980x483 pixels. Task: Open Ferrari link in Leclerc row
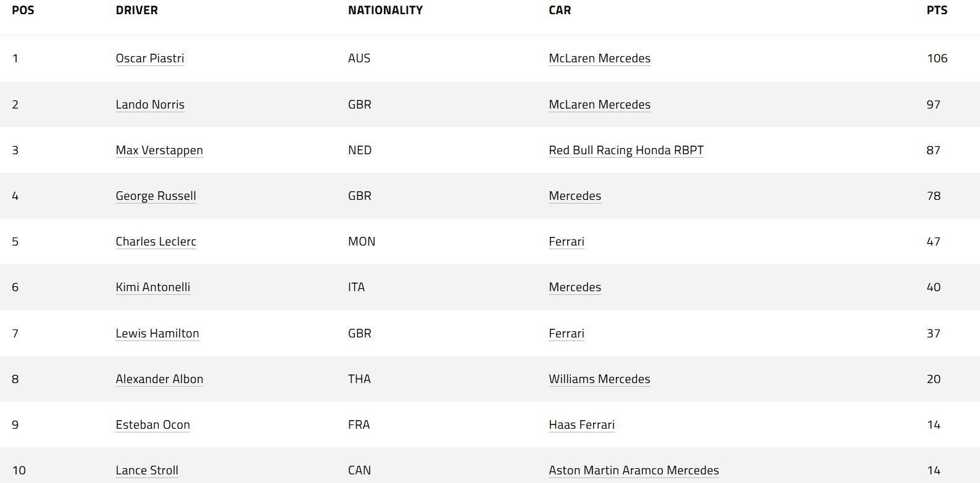[x=567, y=241]
